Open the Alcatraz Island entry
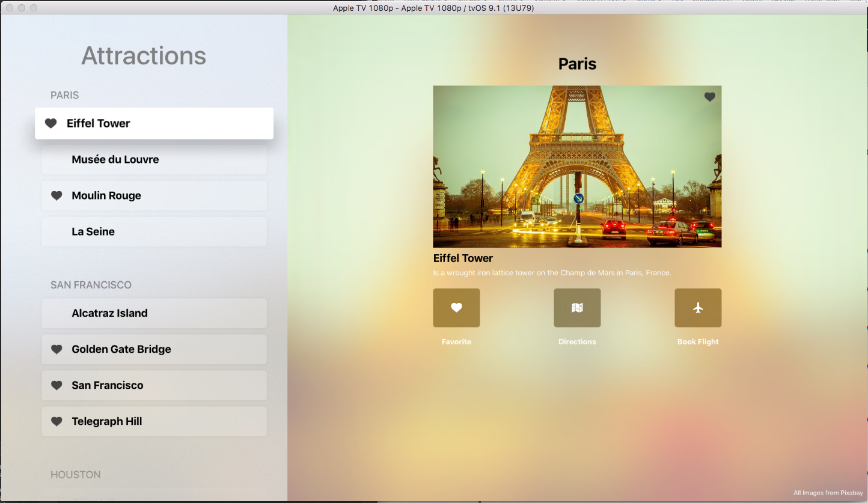This screenshot has height=503, width=868. [x=154, y=313]
